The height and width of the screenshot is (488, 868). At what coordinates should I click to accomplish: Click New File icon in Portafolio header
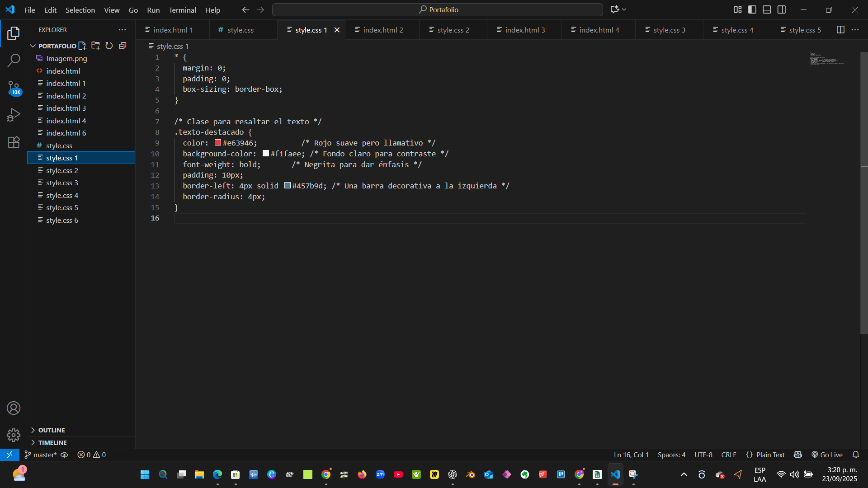82,46
